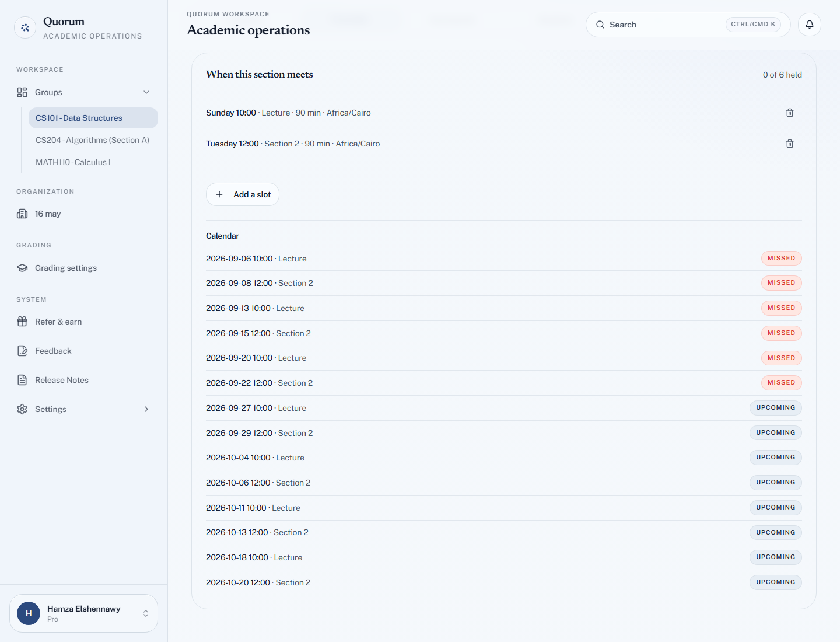The height and width of the screenshot is (642, 840).
Task: Click the Grading settings graduation cap icon
Action: pos(22,268)
